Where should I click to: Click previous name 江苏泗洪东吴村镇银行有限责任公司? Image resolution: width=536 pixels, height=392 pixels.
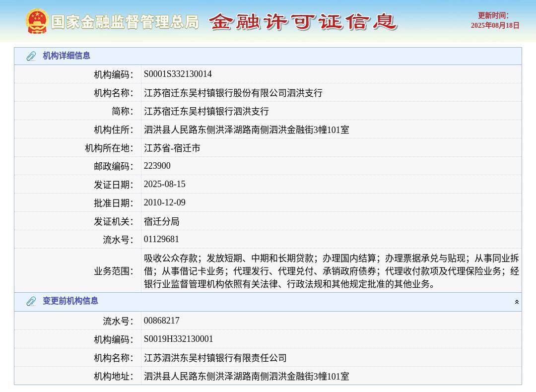pyautogui.click(x=215, y=358)
